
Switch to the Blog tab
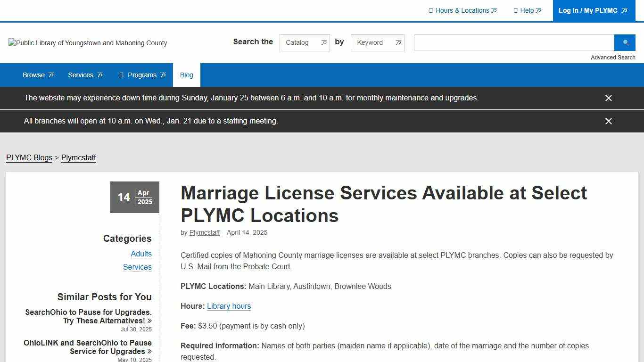point(186,74)
